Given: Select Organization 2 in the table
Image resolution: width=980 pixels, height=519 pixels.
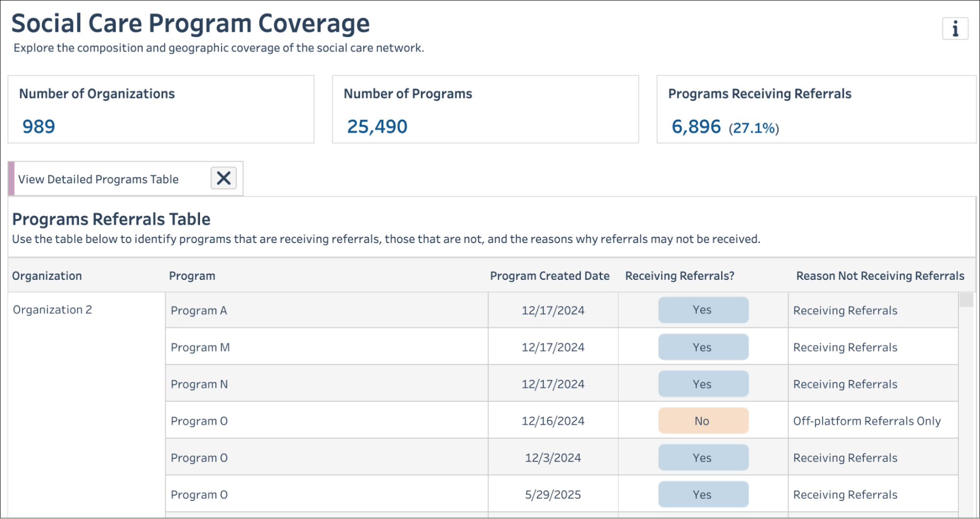Looking at the screenshot, I should (x=52, y=309).
